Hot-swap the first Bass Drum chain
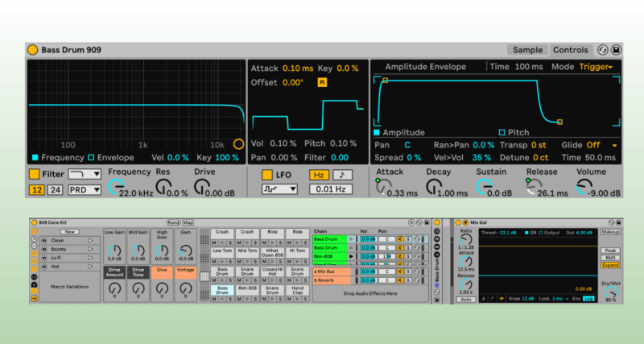 [x=417, y=239]
